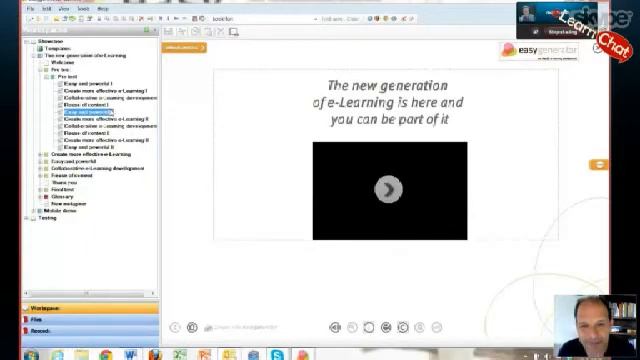Click the orange breadcrumb button above the slide
The height and width of the screenshot is (360, 640).
[184, 48]
